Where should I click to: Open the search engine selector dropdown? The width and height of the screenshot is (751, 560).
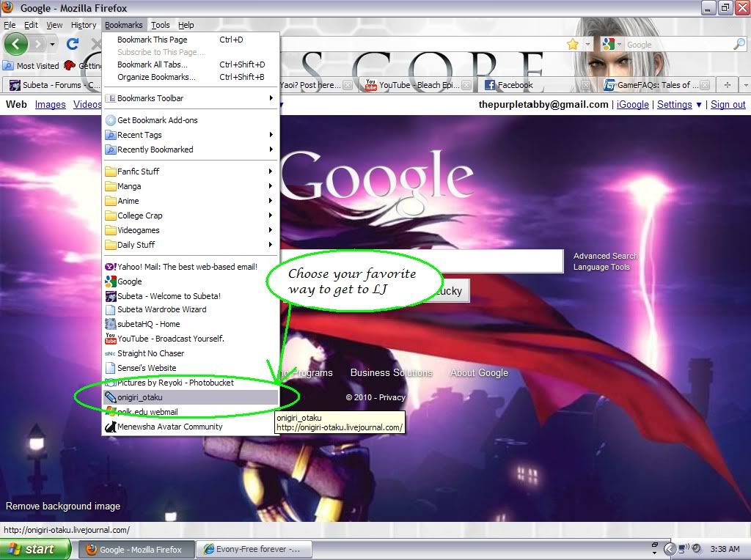click(619, 45)
